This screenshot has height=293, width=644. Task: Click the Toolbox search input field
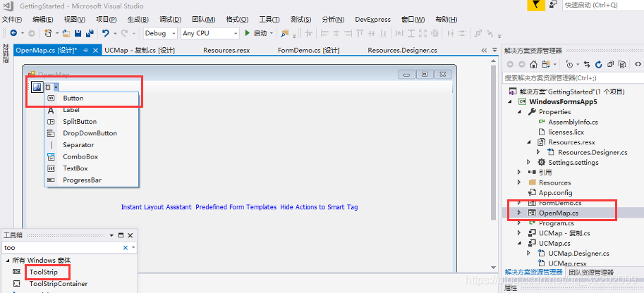point(63,247)
